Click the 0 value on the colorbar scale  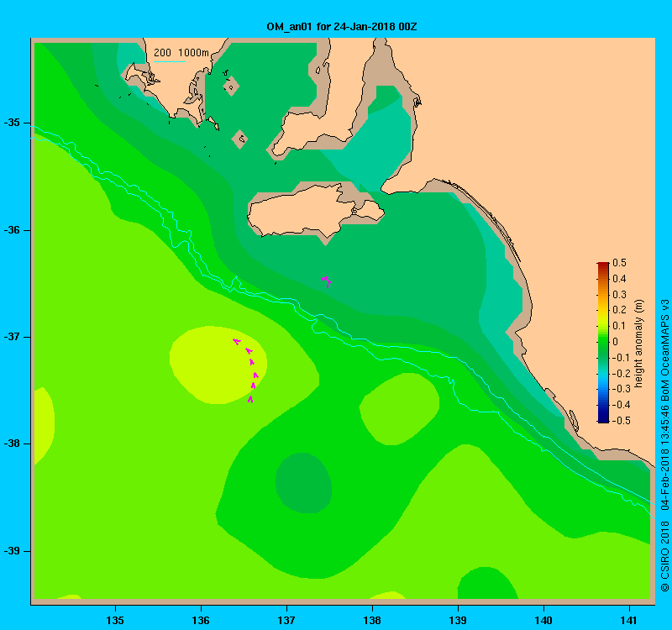[616, 342]
